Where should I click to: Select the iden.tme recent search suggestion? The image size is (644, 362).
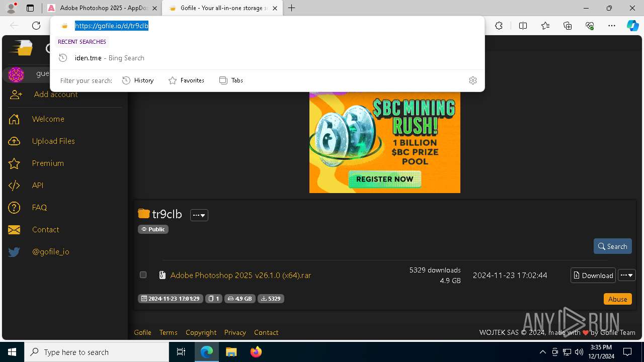(267, 58)
